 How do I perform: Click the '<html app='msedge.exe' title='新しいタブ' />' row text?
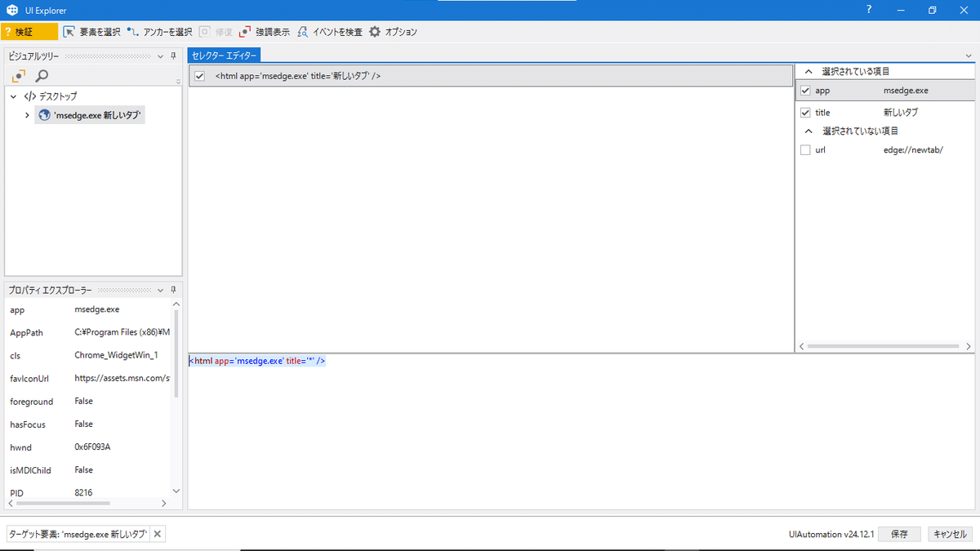click(x=298, y=76)
